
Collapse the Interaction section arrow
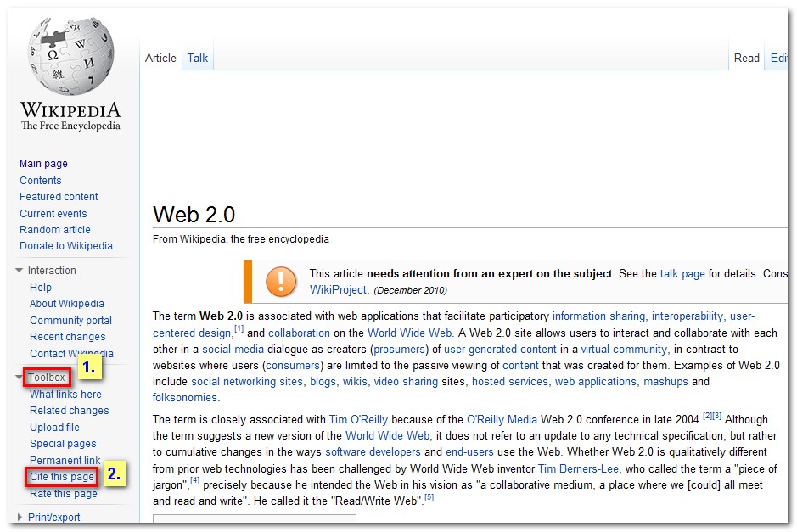(x=20, y=271)
